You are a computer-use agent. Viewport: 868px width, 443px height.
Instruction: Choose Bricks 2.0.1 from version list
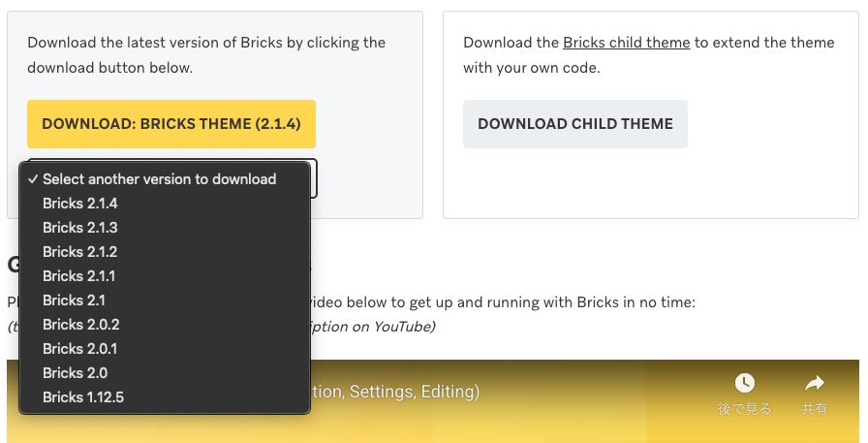coord(165,349)
